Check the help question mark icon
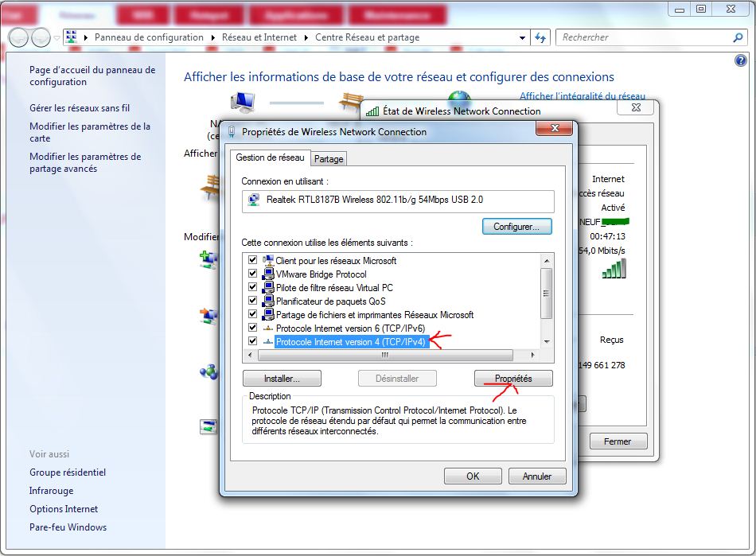Image resolution: width=756 pixels, height=556 pixels. 741,60
